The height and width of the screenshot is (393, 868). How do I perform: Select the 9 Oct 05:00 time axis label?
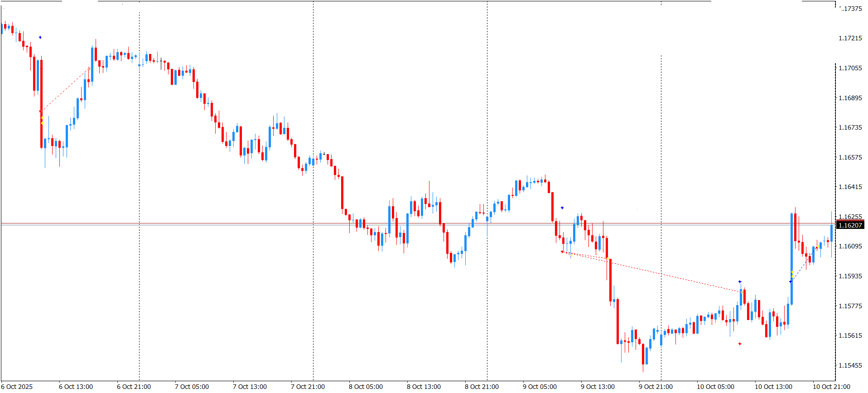click(540, 387)
